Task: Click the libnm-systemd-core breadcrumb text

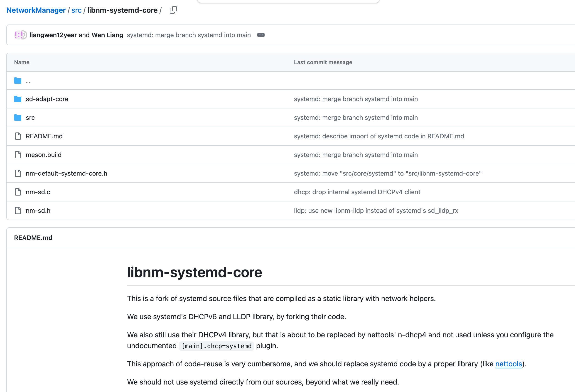Action: point(122,10)
